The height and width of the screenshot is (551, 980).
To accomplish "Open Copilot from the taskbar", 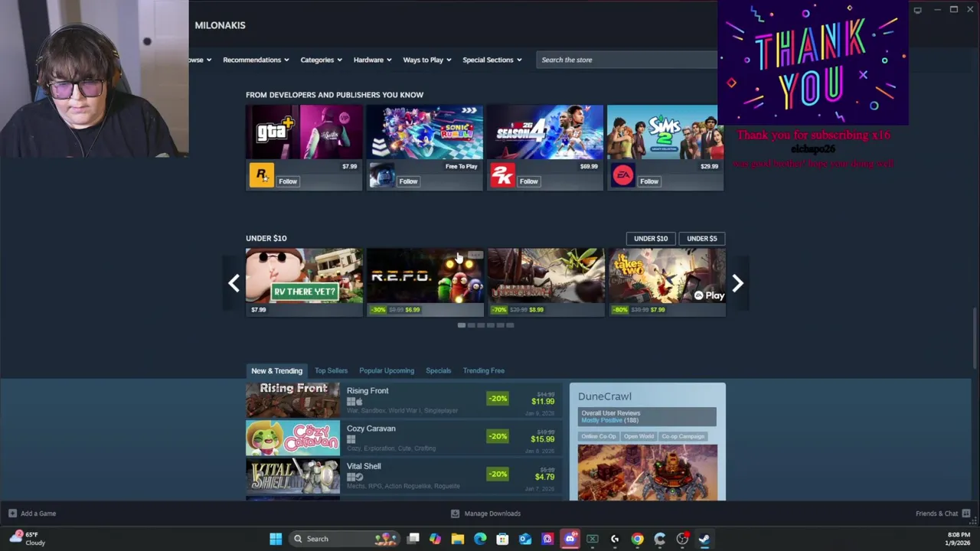I will (435, 539).
